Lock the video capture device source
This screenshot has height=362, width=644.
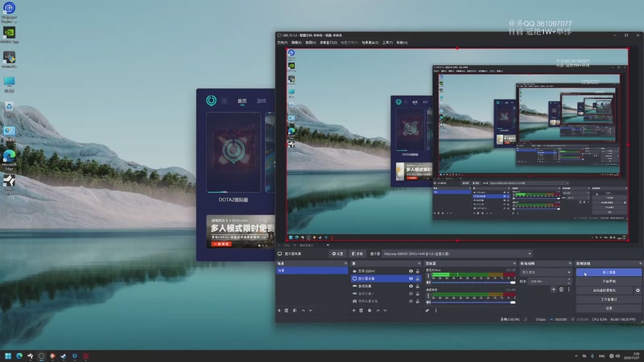418,301
